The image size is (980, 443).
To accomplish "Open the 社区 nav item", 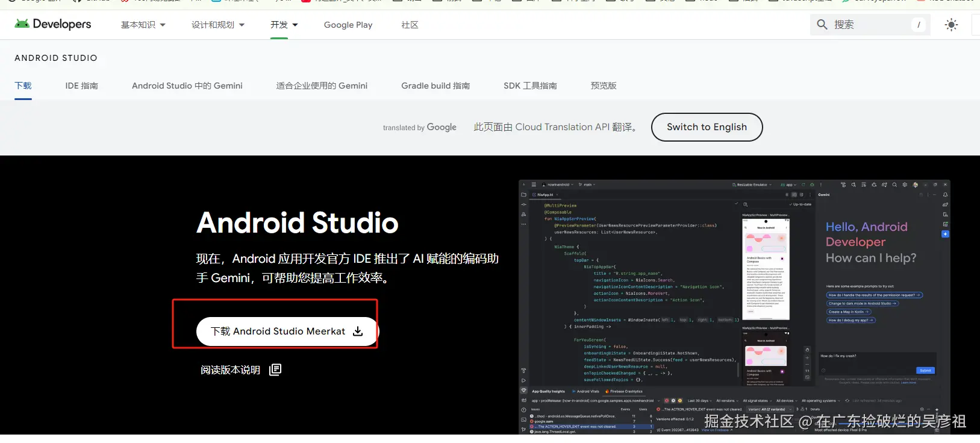I will pos(410,25).
